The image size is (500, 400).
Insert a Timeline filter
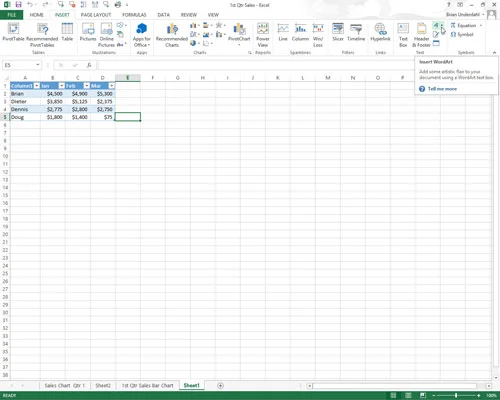click(x=356, y=32)
